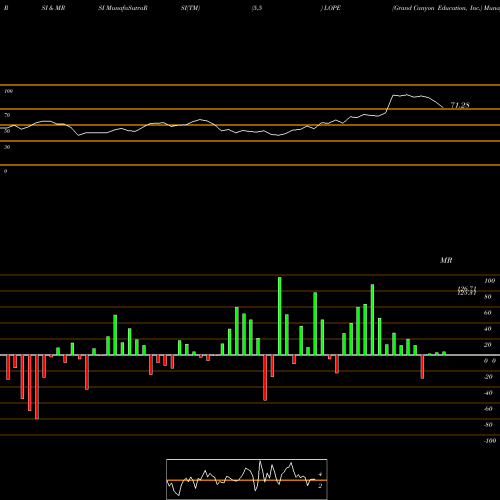Click MR axis label -40
The width and height of the screenshot is (500, 500).
[488, 393]
